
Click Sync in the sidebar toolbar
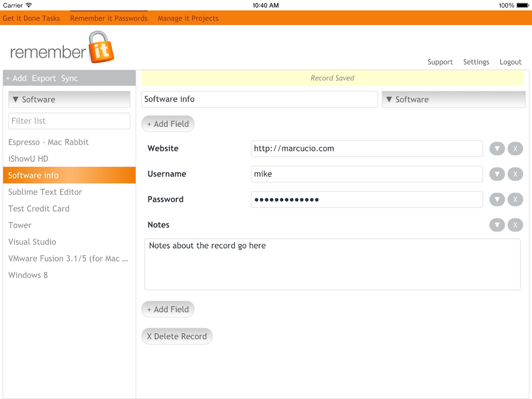69,78
